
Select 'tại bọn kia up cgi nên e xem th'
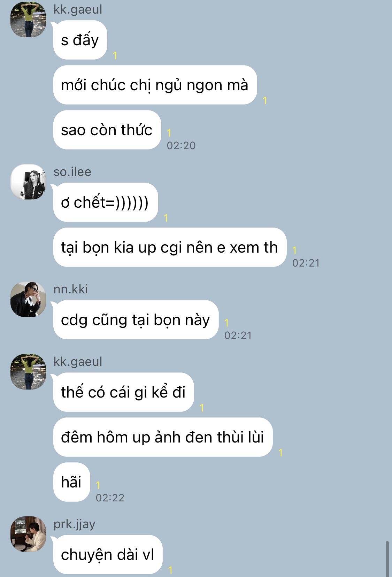click(x=170, y=247)
